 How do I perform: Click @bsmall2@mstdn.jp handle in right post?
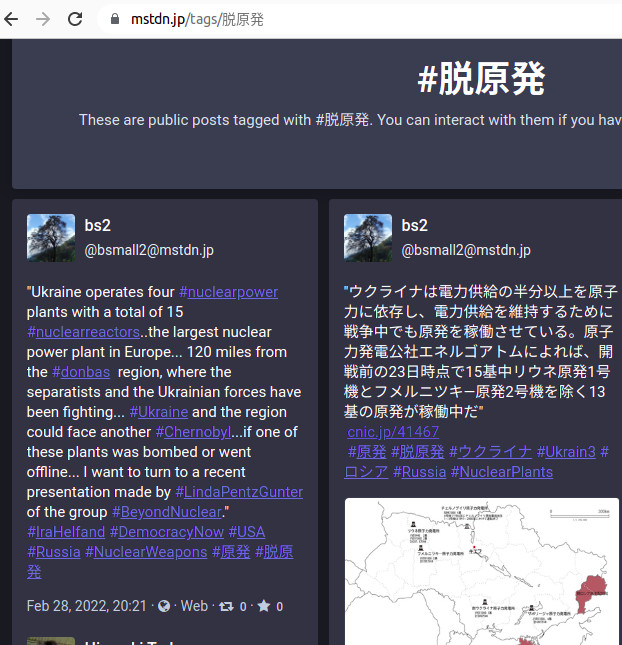tap(466, 250)
